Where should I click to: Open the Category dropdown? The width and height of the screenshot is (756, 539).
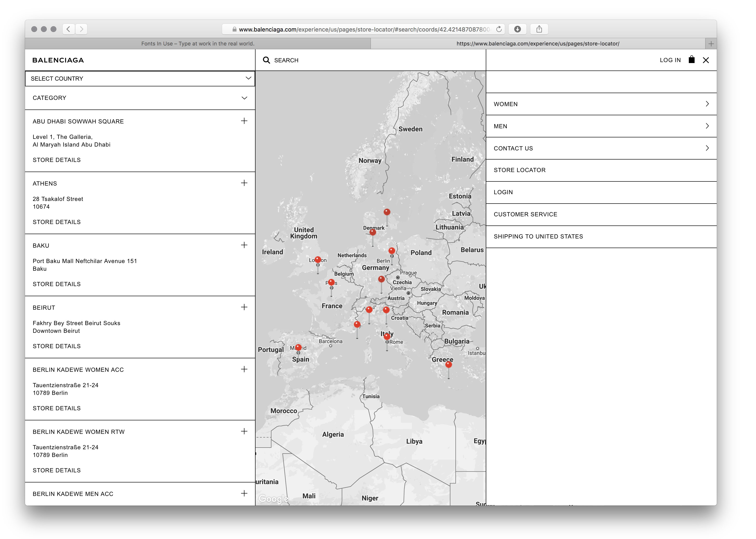pos(140,98)
